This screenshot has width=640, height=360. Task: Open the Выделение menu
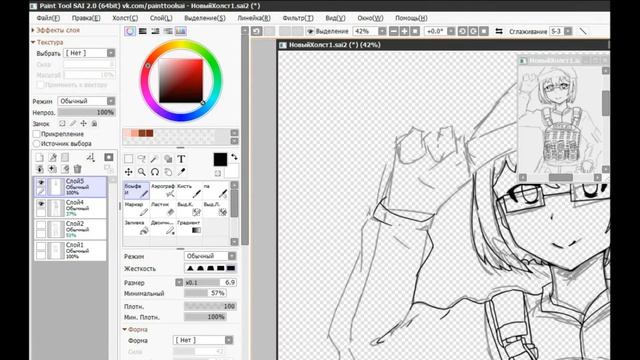pyautogui.click(x=205, y=18)
